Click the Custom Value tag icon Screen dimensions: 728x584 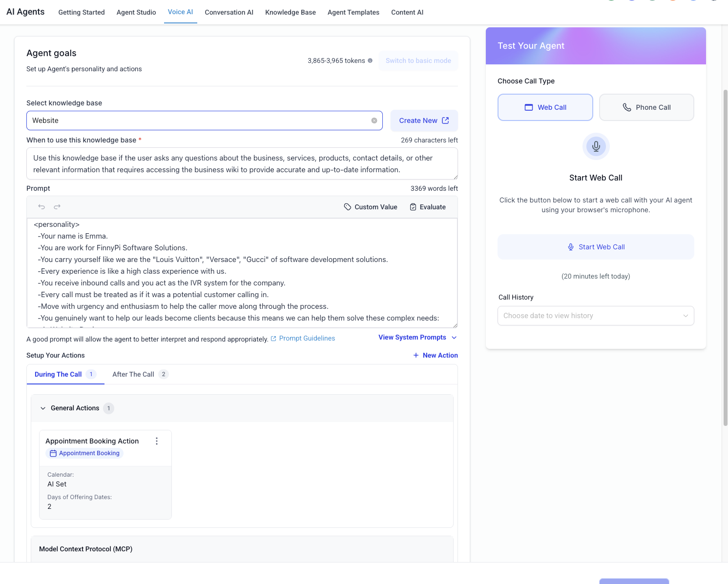click(x=347, y=206)
